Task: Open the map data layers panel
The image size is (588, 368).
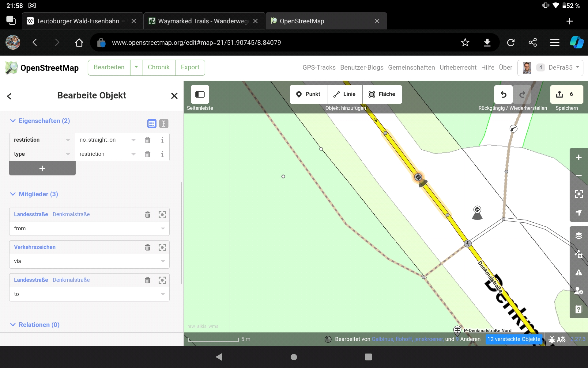Action: pyautogui.click(x=579, y=254)
